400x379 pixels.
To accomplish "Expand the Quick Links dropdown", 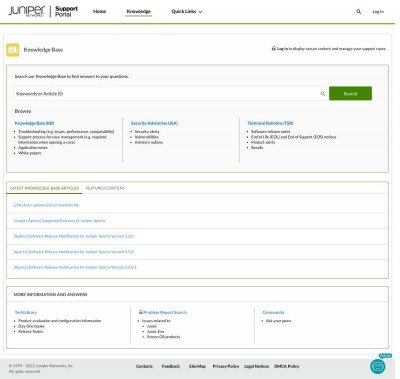I will (187, 12).
